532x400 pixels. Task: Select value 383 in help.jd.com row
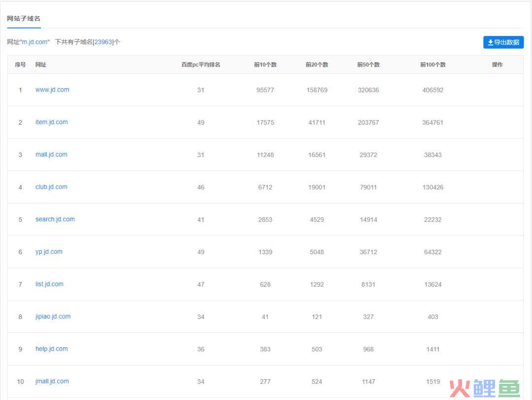point(266,349)
